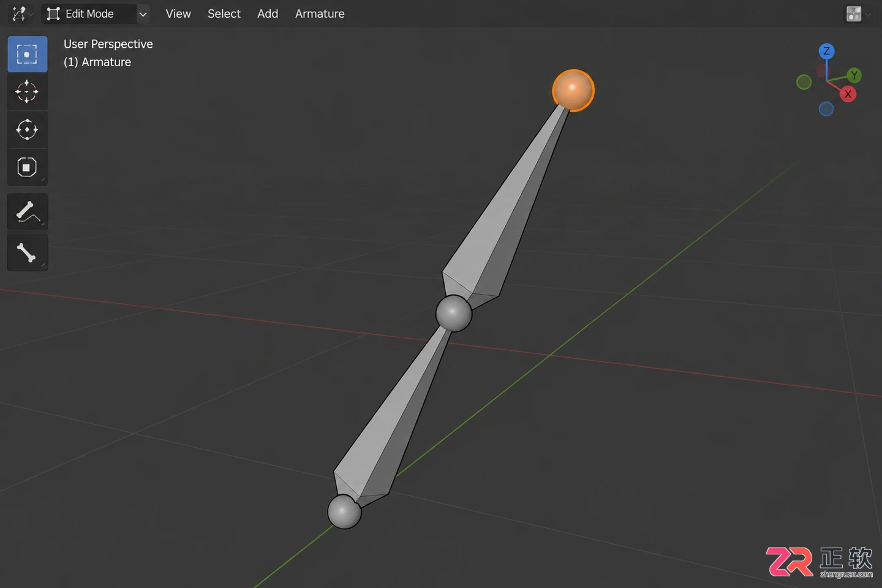882x588 pixels.
Task: Select the Annotate tool
Action: pos(27,212)
